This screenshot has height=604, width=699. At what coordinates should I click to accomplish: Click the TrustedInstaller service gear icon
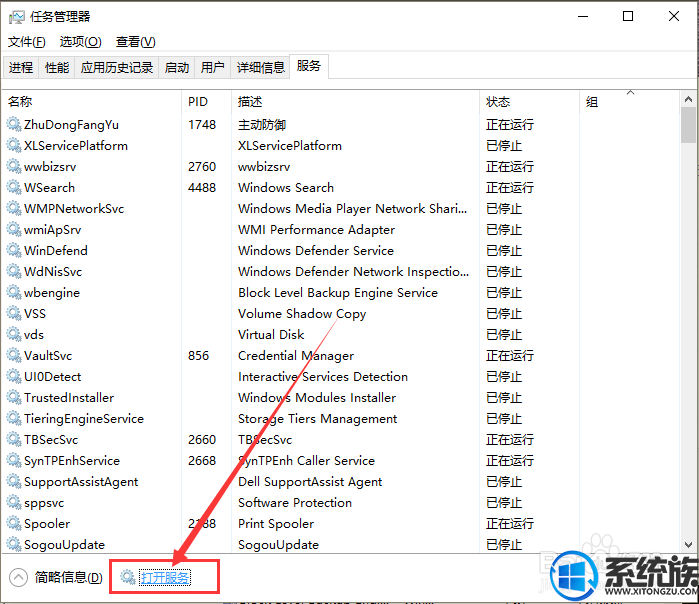pos(14,397)
